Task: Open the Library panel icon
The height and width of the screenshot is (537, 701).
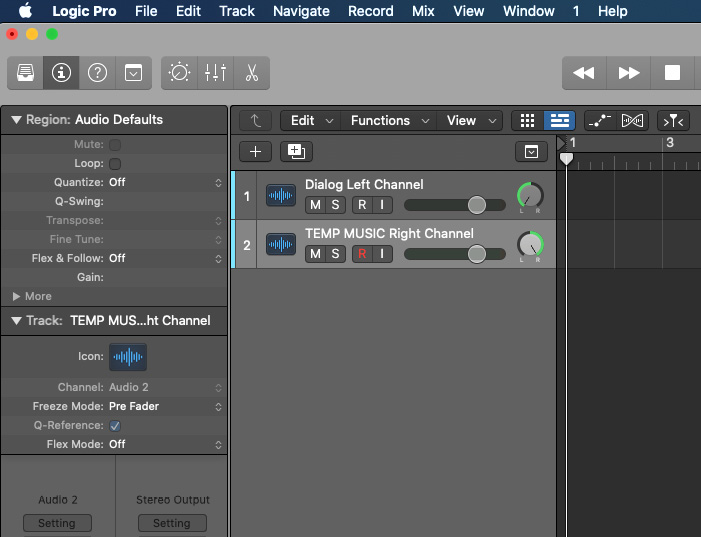Action: click(x=25, y=72)
